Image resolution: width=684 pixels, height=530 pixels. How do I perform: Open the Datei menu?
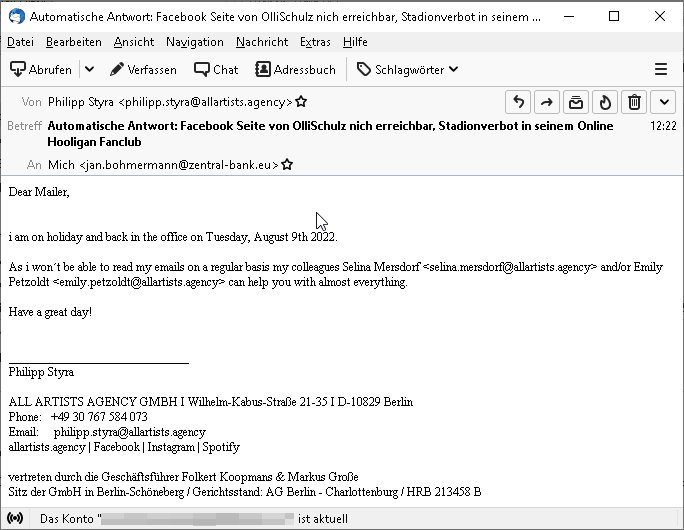point(20,42)
